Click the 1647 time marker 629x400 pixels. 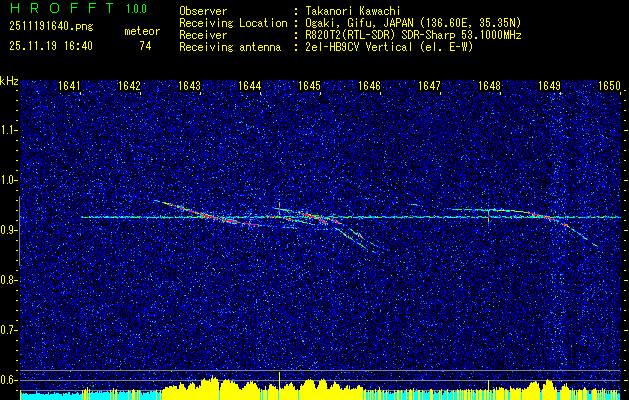(x=429, y=86)
